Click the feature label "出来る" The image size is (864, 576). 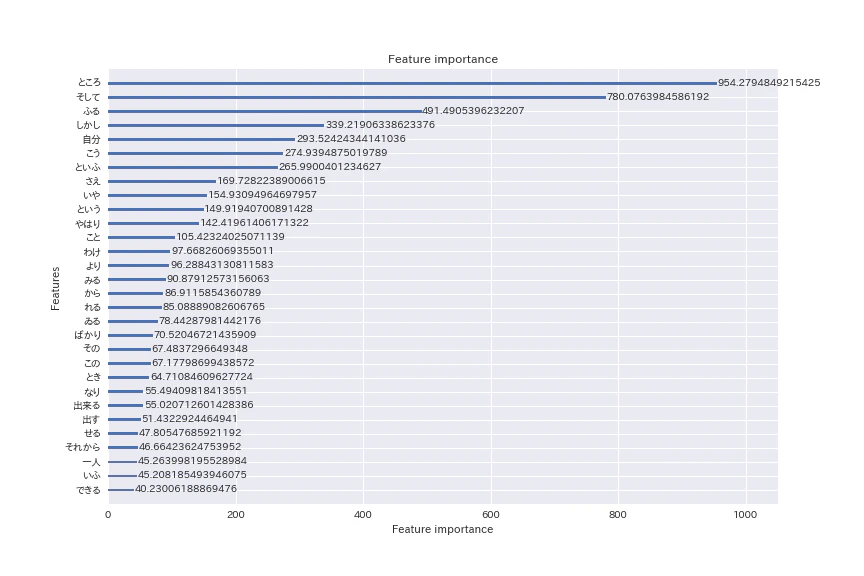click(x=87, y=405)
